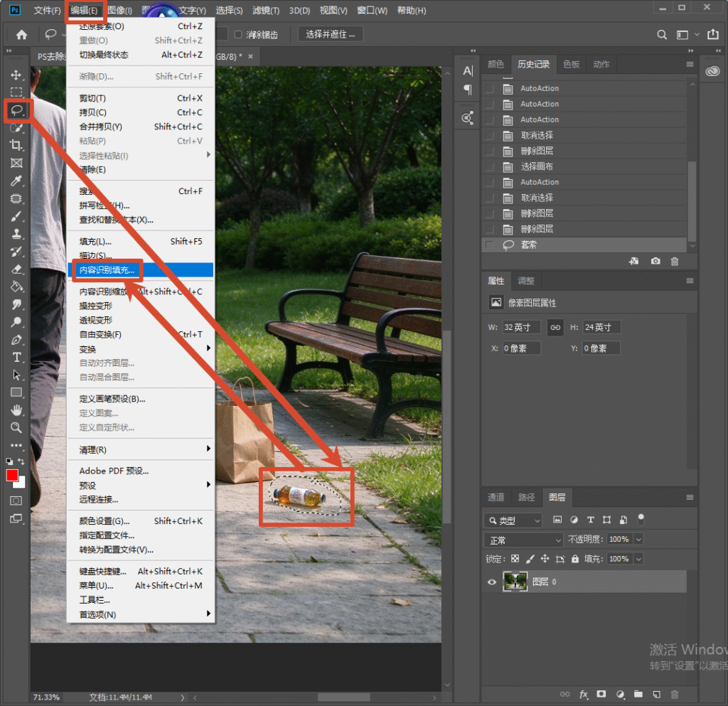Select the Pen tool
Image resolution: width=728 pixels, height=706 pixels.
(x=16, y=340)
